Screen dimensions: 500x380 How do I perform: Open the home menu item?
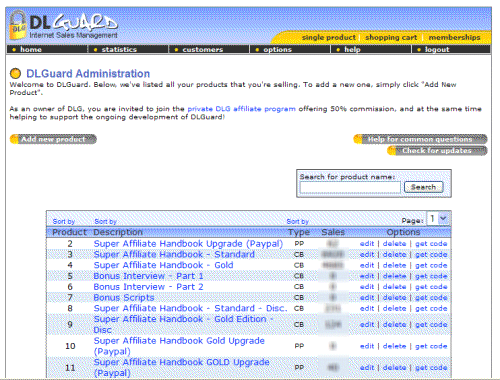pyautogui.click(x=31, y=49)
